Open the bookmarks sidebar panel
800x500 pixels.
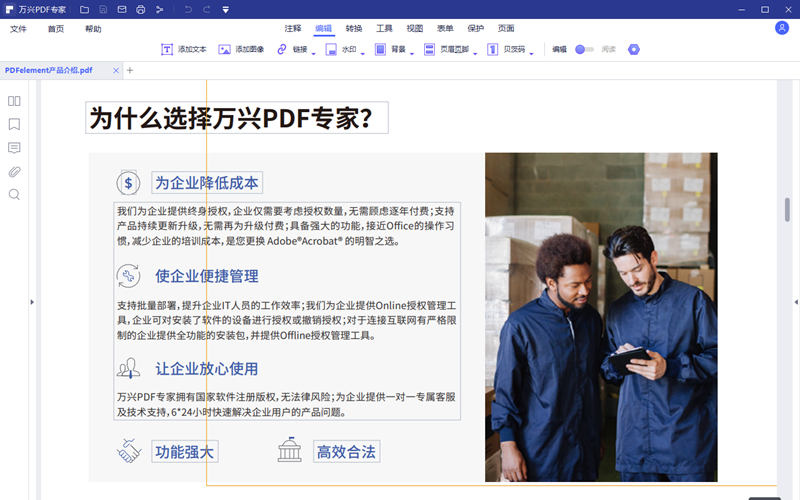(14, 125)
